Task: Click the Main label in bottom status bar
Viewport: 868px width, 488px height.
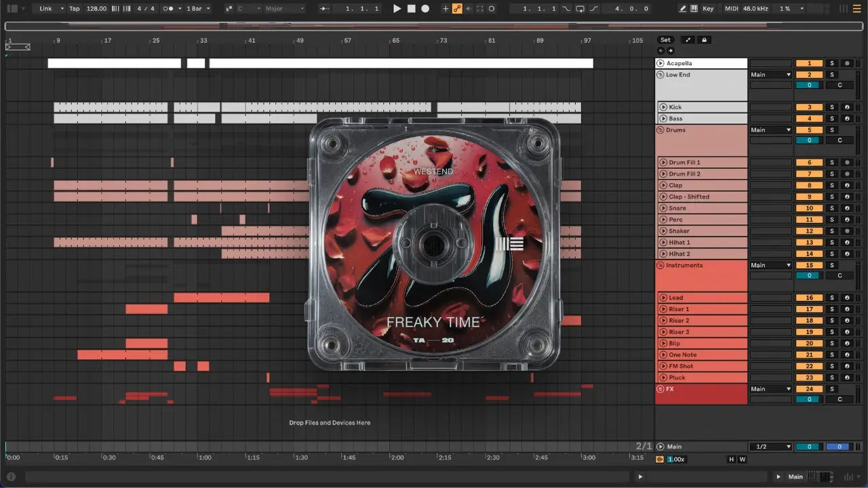Action: [795, 476]
